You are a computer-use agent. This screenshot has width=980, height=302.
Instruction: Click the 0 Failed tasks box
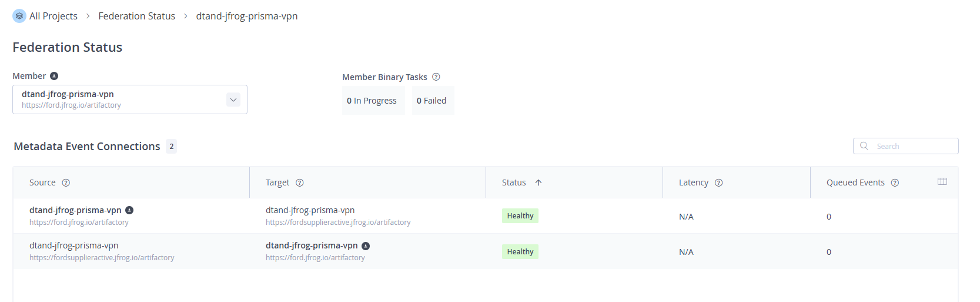(433, 101)
